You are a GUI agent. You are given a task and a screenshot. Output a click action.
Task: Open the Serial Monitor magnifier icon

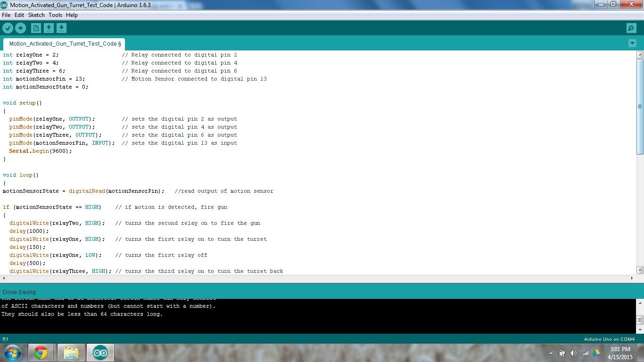click(x=632, y=28)
